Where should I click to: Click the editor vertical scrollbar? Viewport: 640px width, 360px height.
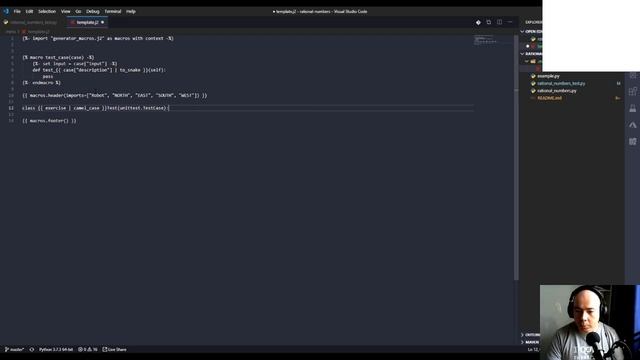tap(516, 157)
